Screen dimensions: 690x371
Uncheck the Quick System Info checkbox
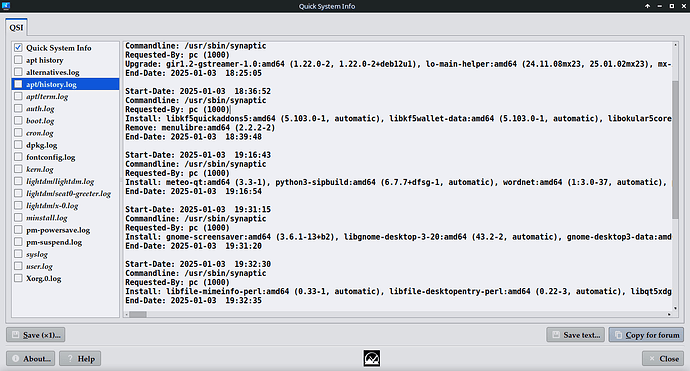tap(18, 48)
